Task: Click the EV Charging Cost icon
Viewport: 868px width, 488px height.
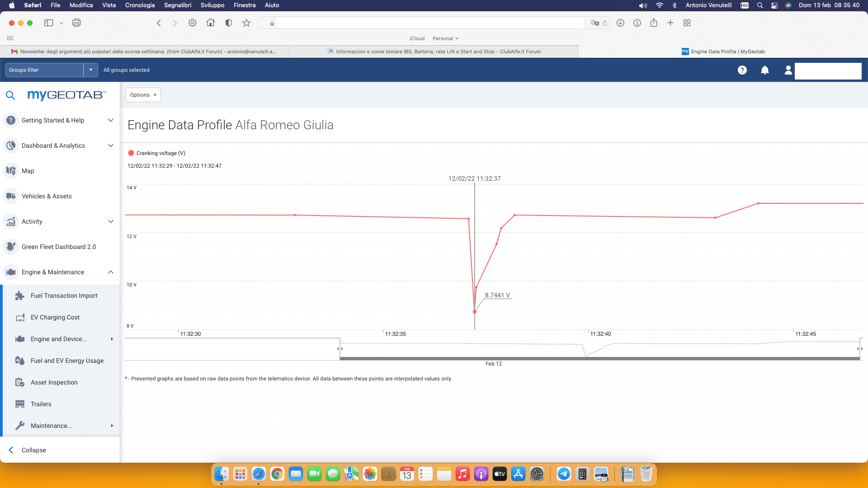Action: pyautogui.click(x=20, y=317)
